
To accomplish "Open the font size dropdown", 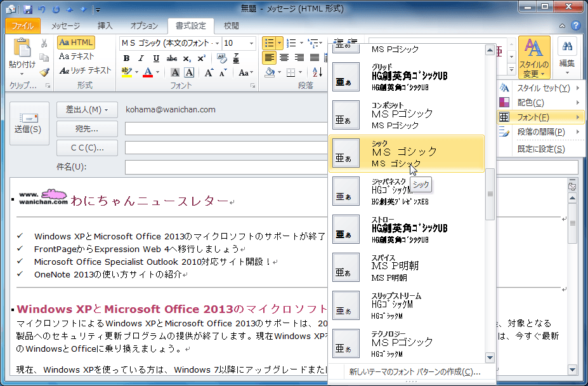I will pyautogui.click(x=251, y=44).
